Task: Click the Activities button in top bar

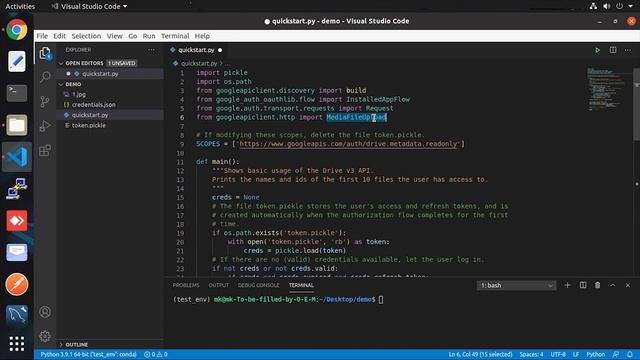Action: coord(20,7)
